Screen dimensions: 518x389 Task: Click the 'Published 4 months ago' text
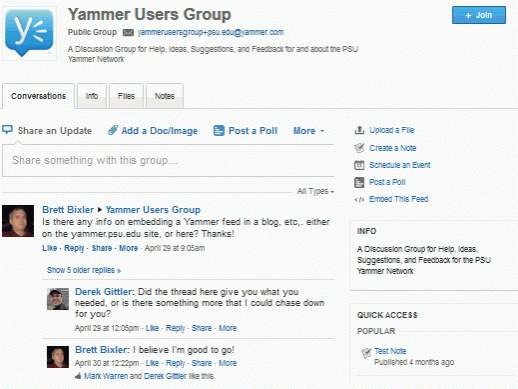(x=414, y=362)
